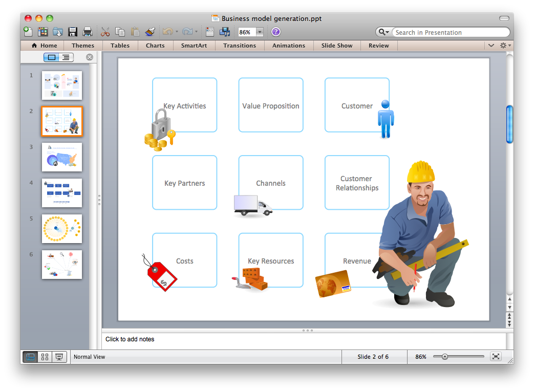Click the Cut scissors icon

105,32
